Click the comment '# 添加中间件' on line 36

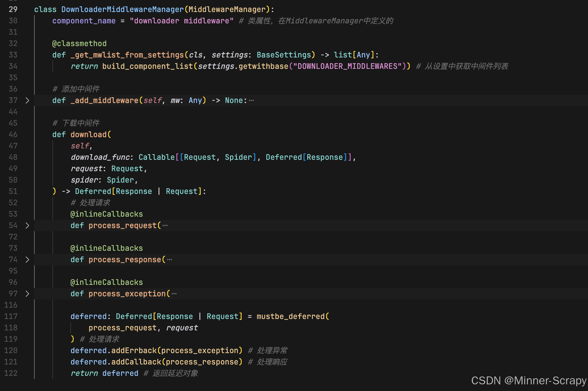click(x=76, y=89)
